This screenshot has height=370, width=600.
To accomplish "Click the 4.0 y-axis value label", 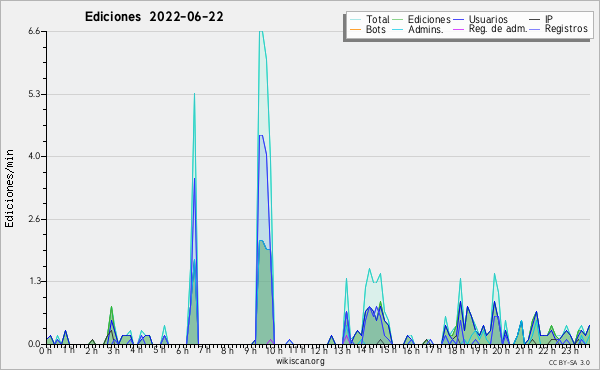I will click(34, 156).
